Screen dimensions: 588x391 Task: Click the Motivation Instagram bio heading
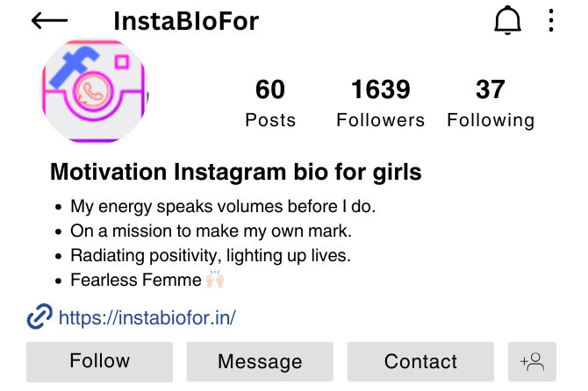pos(236,173)
